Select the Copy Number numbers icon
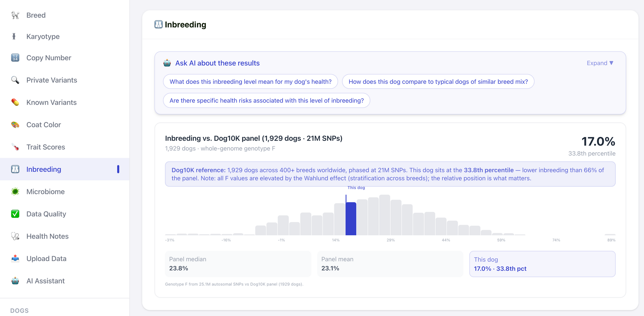Viewport: 644px width, 316px height. tap(15, 58)
